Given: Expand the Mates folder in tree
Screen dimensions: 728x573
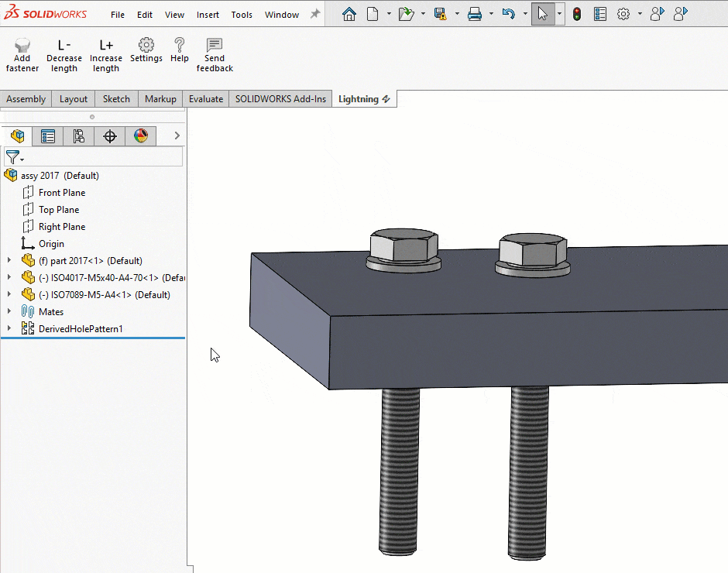Looking at the screenshot, I should (9, 311).
